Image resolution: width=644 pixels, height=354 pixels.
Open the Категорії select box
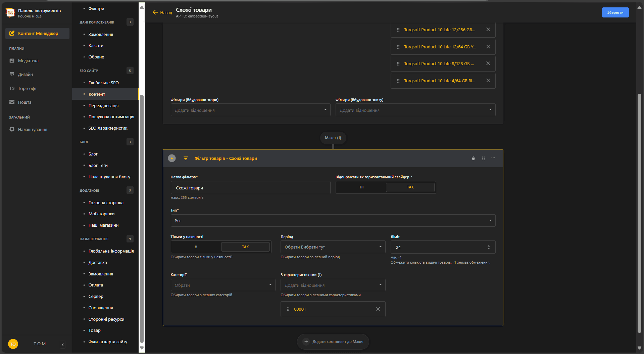tap(223, 285)
